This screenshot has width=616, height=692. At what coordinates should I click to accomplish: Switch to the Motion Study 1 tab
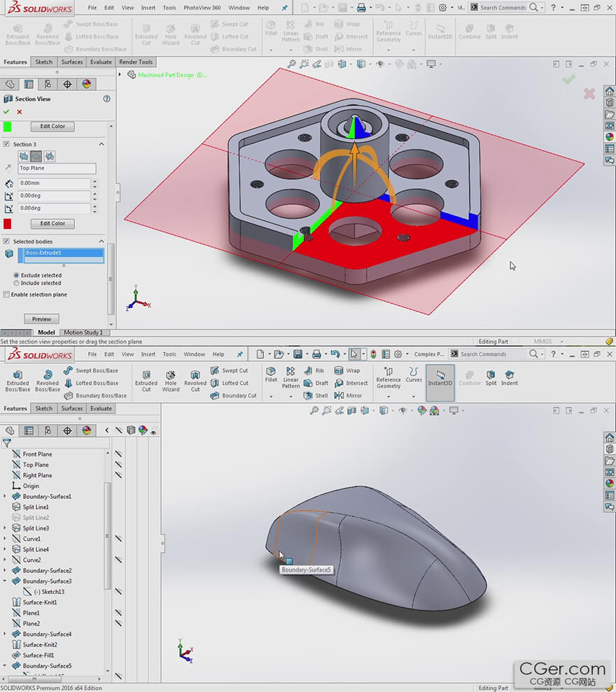click(83, 332)
